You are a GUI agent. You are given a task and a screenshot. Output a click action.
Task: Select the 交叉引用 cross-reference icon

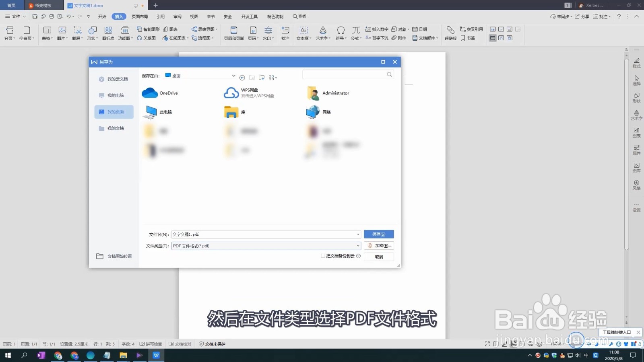pyautogui.click(x=471, y=29)
